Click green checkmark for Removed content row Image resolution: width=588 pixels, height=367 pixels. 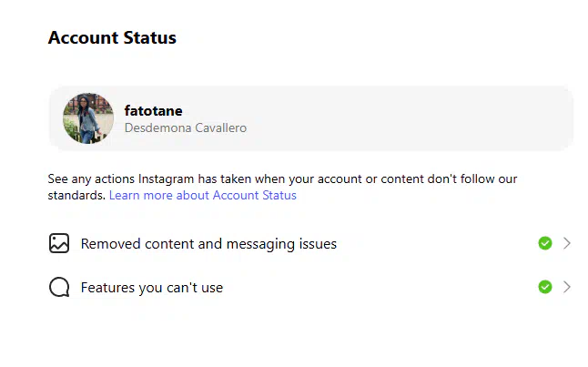[x=545, y=243]
